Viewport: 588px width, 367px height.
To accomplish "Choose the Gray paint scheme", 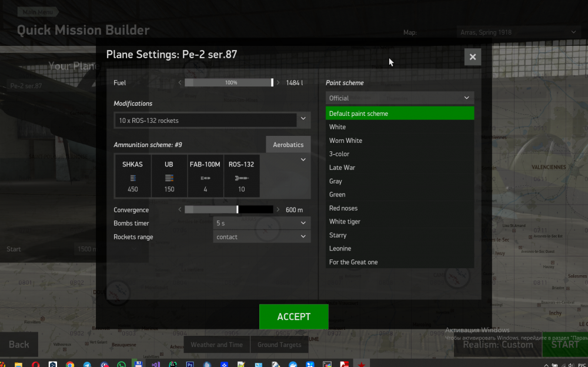I will click(x=400, y=181).
